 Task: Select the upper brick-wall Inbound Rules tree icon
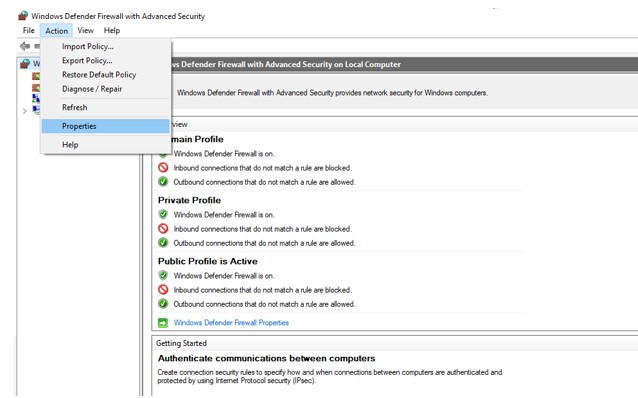point(36,76)
